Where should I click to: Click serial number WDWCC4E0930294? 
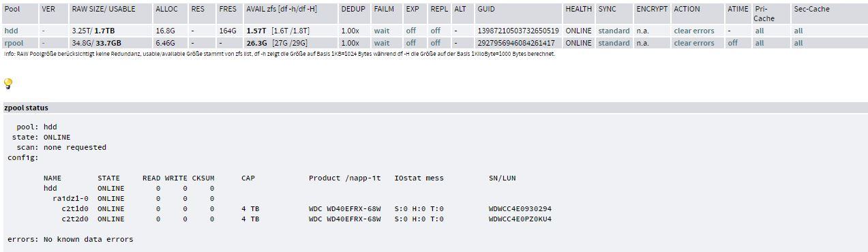click(520, 208)
